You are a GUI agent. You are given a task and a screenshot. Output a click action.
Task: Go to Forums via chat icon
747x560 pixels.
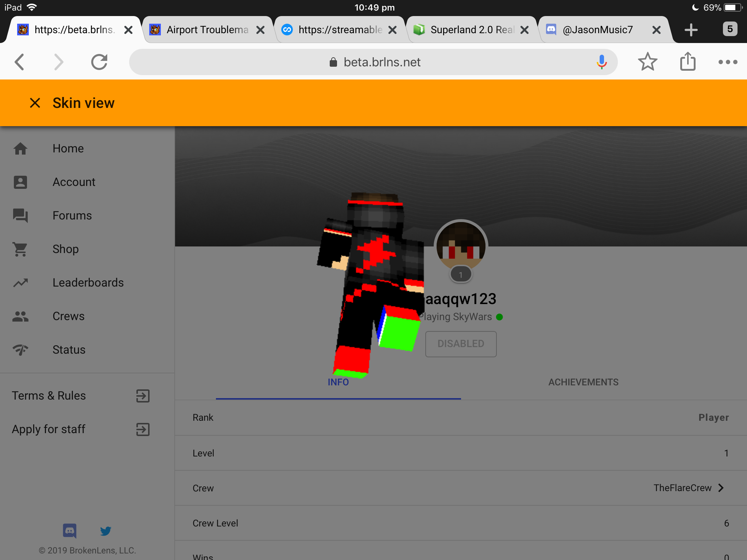coord(20,215)
